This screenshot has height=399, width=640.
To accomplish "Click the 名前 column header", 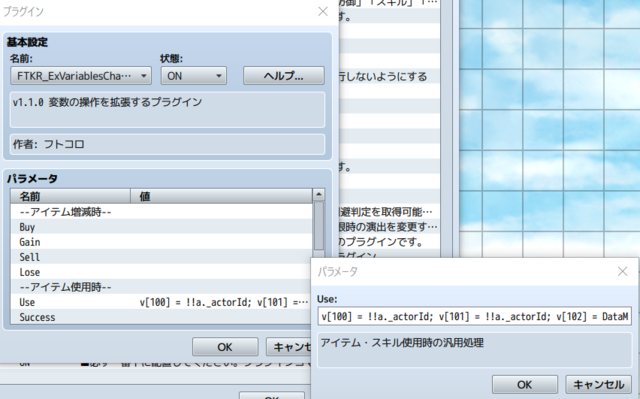I will point(71,196).
